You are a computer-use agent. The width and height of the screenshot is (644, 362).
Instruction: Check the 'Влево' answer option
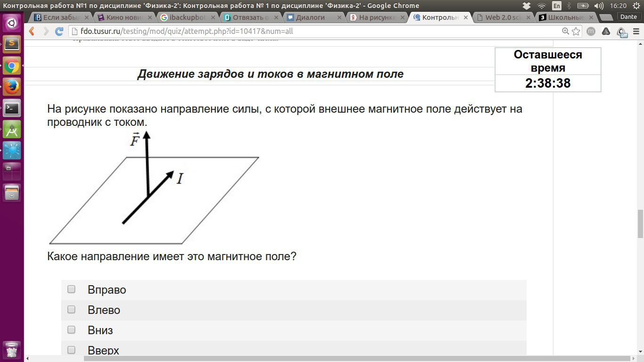tap(71, 309)
